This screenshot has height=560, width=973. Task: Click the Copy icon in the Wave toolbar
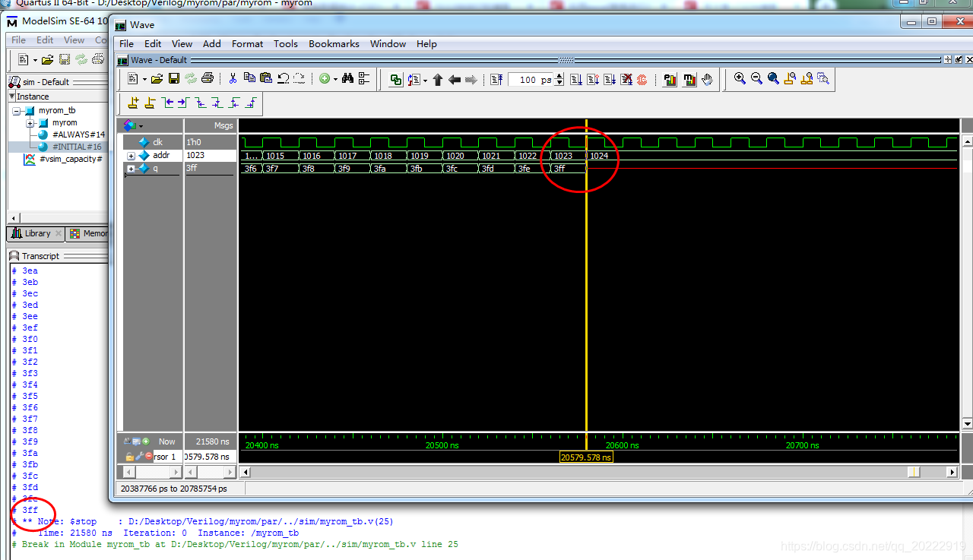click(x=249, y=79)
